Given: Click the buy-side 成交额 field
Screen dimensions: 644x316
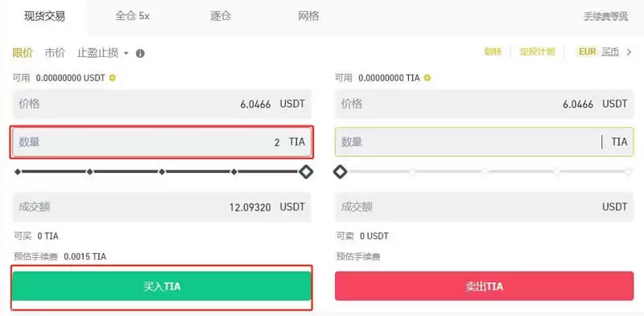Looking at the screenshot, I should click(162, 207).
